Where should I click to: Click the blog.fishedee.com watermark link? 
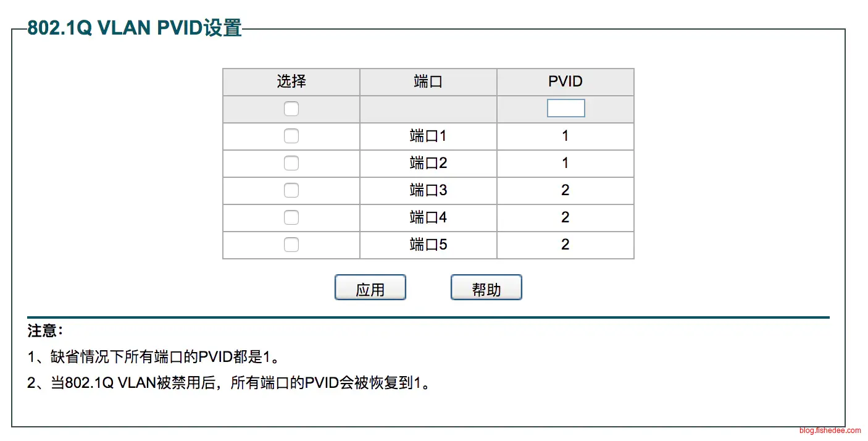tap(829, 430)
